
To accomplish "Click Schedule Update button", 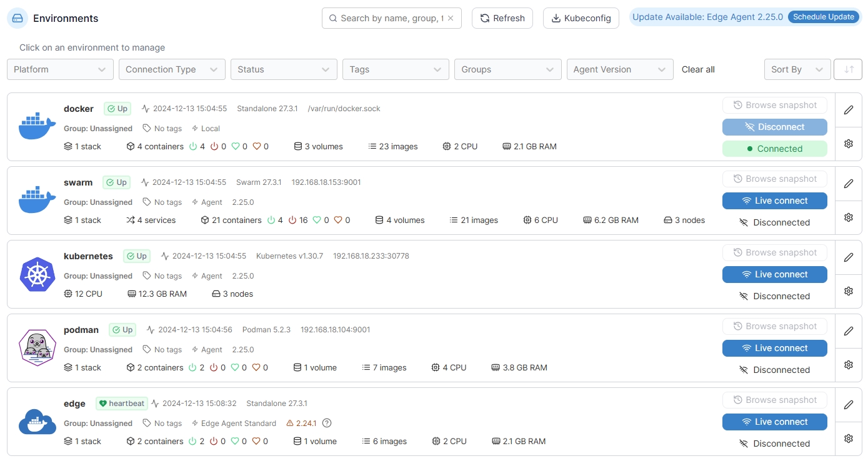I will tap(823, 17).
